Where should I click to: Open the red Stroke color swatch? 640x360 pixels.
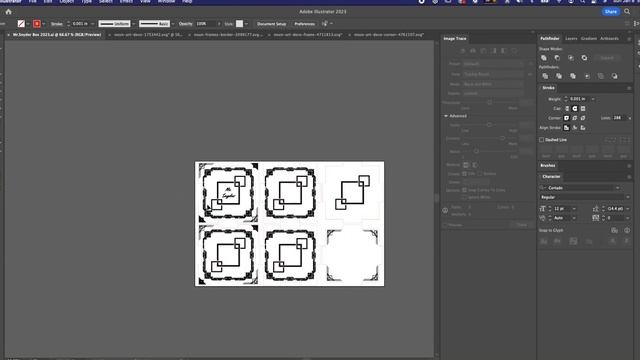(x=37, y=24)
